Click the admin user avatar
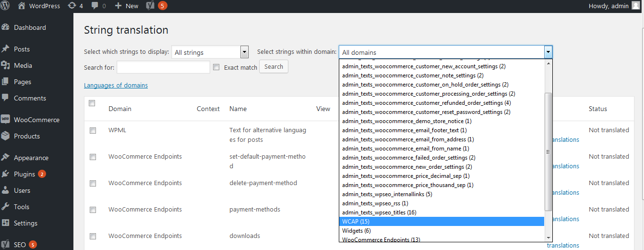Image resolution: width=644 pixels, height=250 pixels. 635,6
